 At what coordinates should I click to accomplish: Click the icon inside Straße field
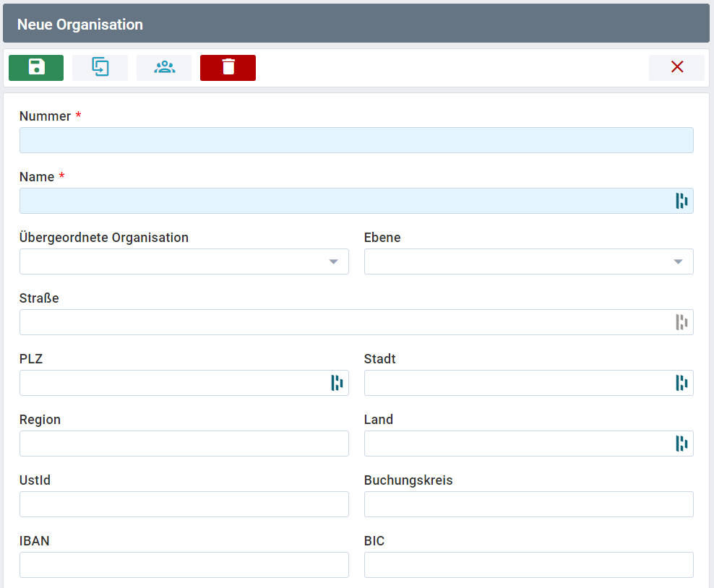tap(681, 322)
